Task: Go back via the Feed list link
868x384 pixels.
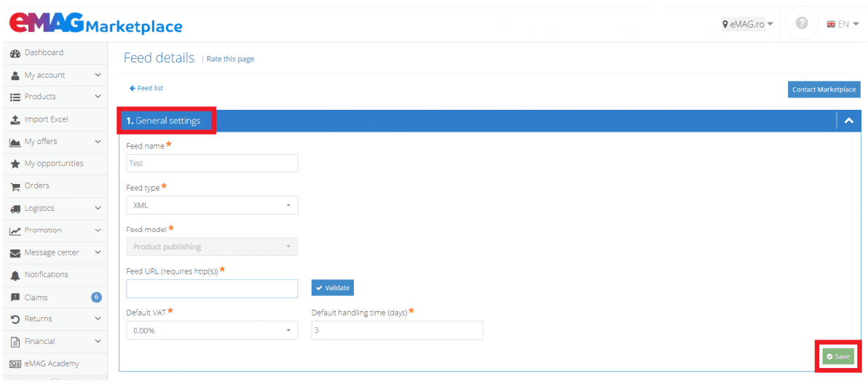Action: tap(146, 88)
